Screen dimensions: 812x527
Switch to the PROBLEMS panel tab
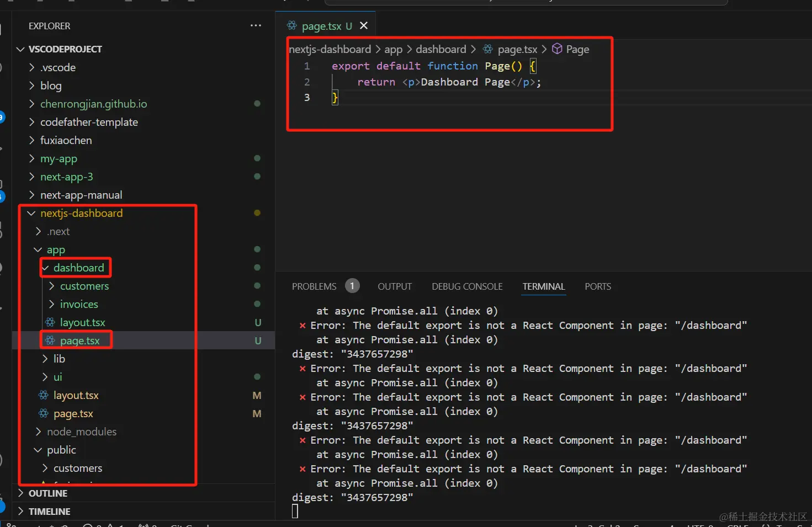tap(314, 286)
